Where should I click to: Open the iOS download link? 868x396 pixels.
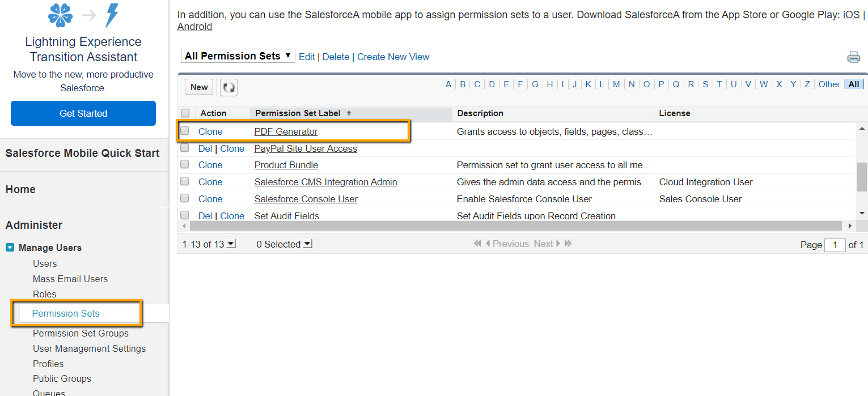click(851, 15)
